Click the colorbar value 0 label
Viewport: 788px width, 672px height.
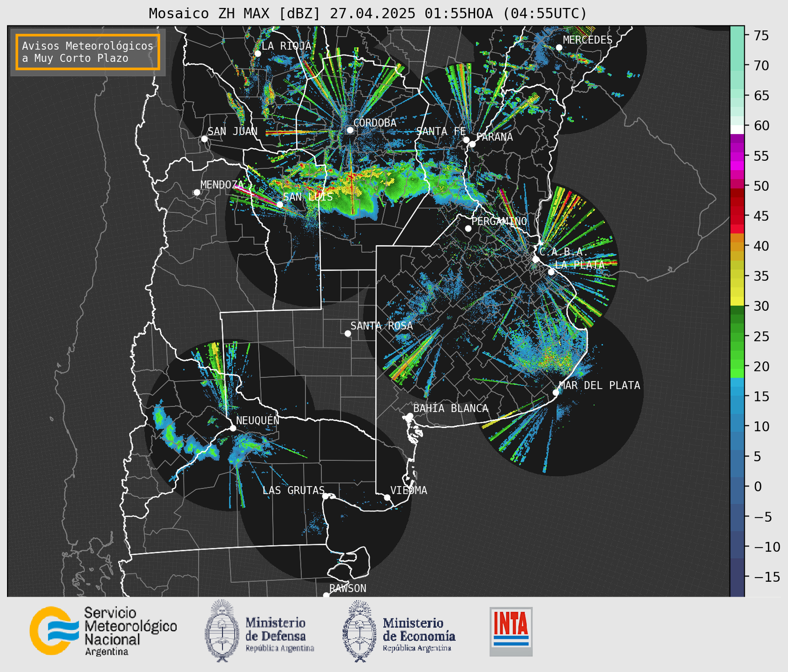pos(757,487)
